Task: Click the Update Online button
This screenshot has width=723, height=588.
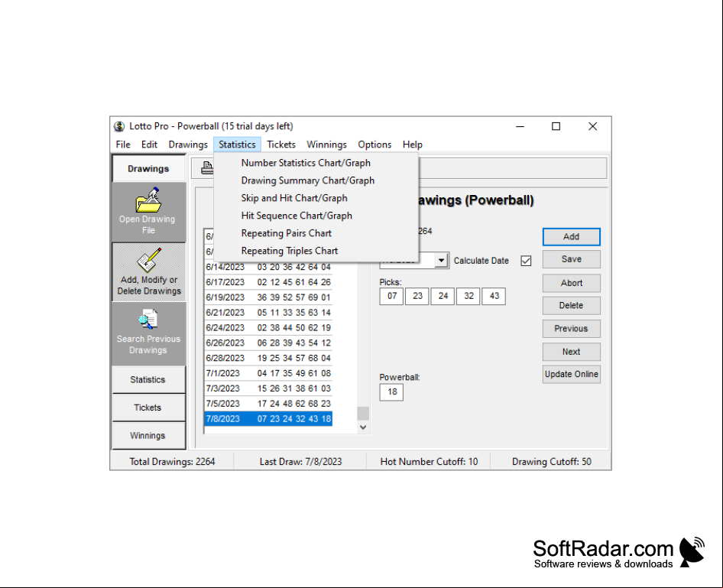Action: pyautogui.click(x=572, y=374)
